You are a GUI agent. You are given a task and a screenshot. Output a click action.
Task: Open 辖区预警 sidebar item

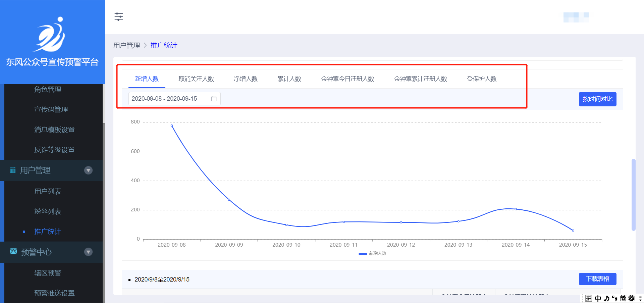coord(48,273)
